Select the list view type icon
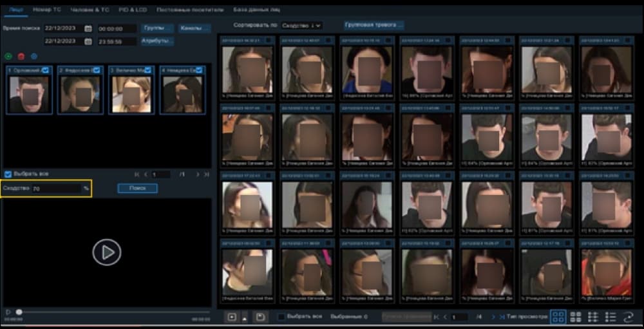 [611, 317]
